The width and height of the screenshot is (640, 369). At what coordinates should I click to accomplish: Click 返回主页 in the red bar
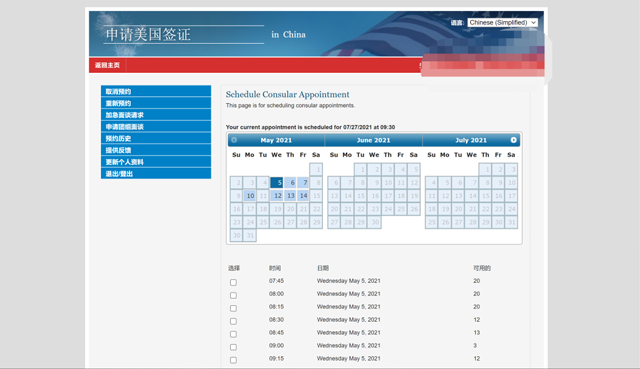pyautogui.click(x=107, y=65)
